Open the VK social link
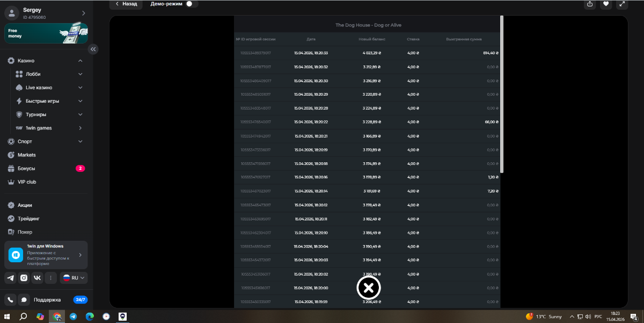The width and height of the screenshot is (644, 323). [37, 278]
